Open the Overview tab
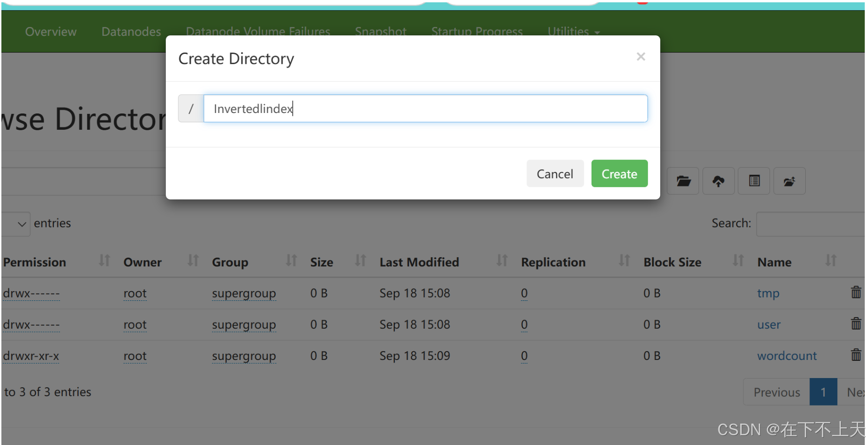 (x=51, y=32)
